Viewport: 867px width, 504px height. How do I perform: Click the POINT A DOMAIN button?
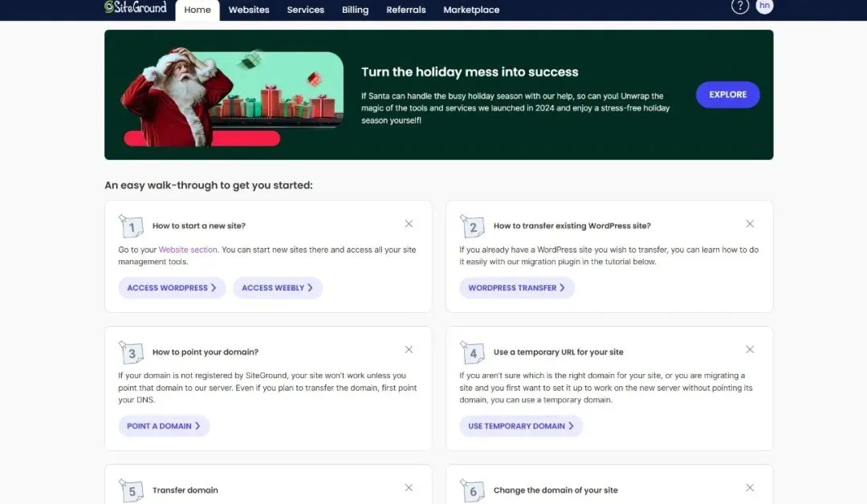(164, 426)
